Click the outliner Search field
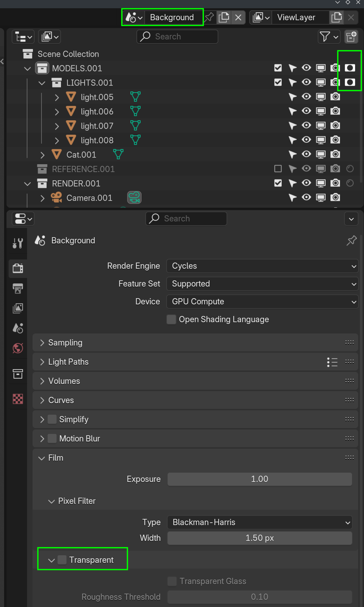Screen dimensions: 364x607 (x=177, y=37)
